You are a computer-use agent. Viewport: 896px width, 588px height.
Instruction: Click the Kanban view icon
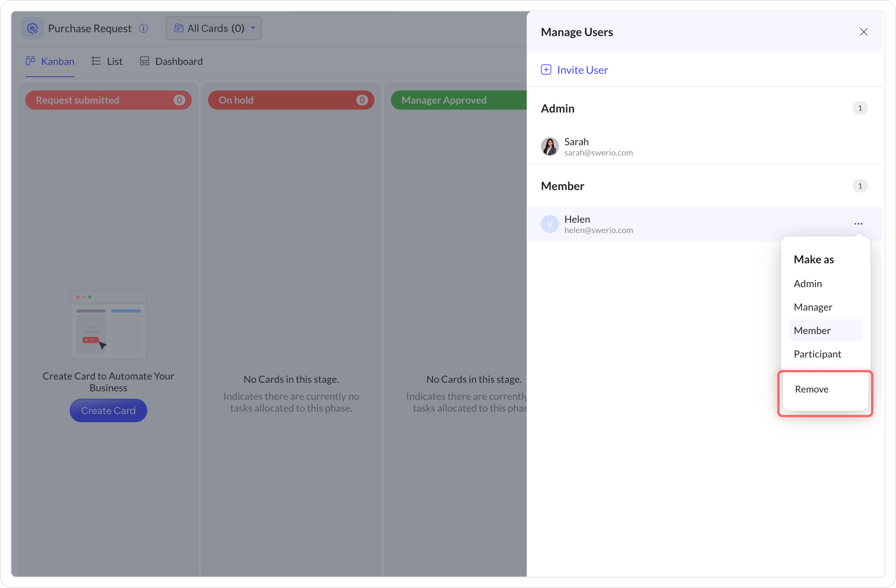point(30,61)
